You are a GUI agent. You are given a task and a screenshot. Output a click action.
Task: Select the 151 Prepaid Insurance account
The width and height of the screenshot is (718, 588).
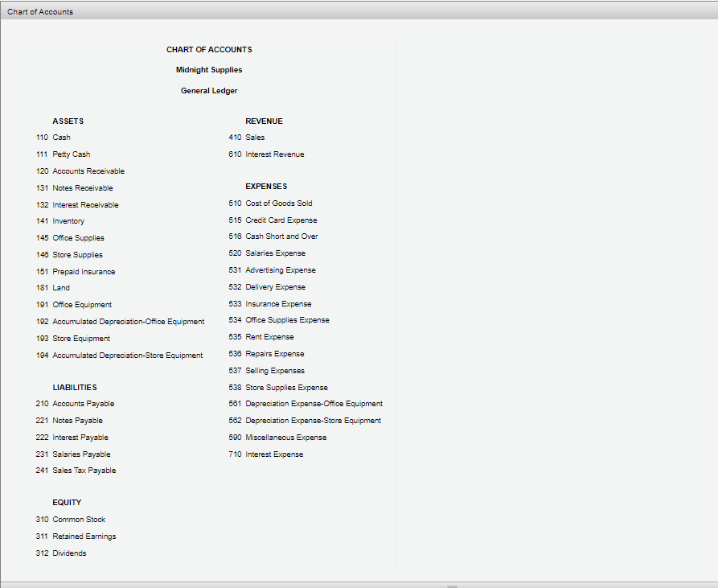point(76,272)
